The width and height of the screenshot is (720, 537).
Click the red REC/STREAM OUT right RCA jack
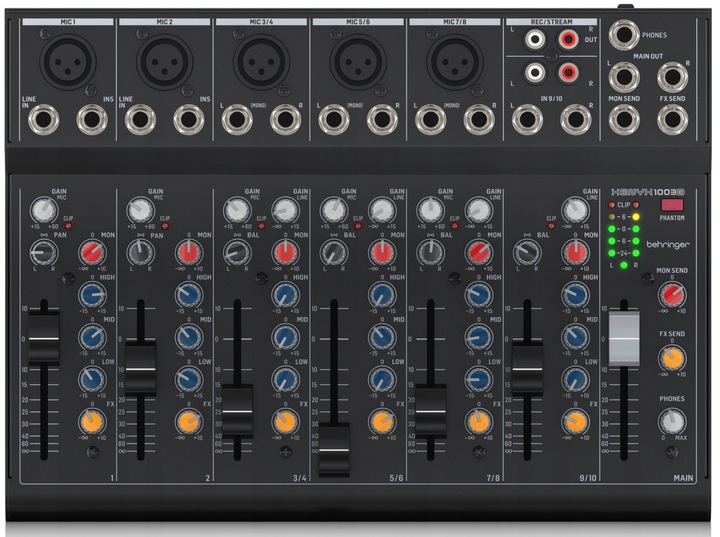point(568,39)
